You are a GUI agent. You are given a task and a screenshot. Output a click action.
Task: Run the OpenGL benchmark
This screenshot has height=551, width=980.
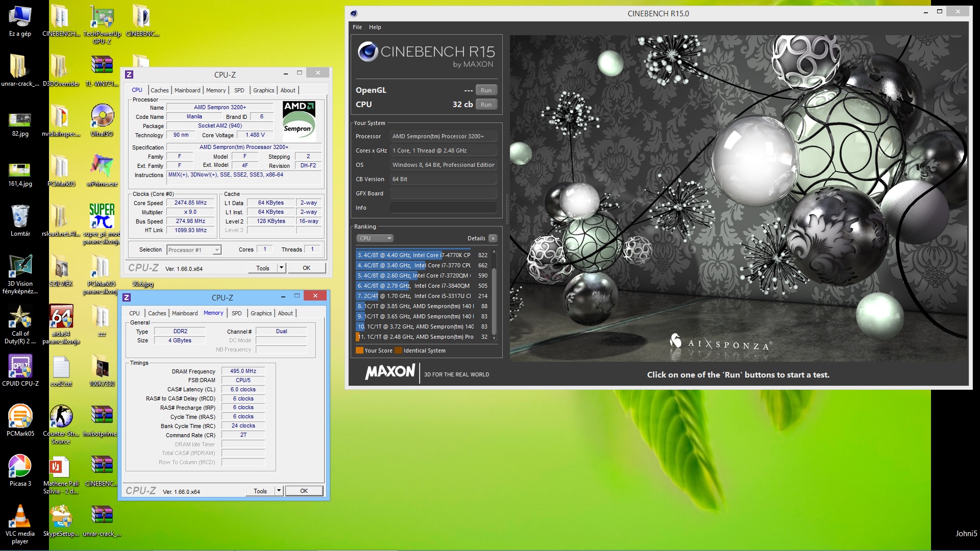click(486, 90)
